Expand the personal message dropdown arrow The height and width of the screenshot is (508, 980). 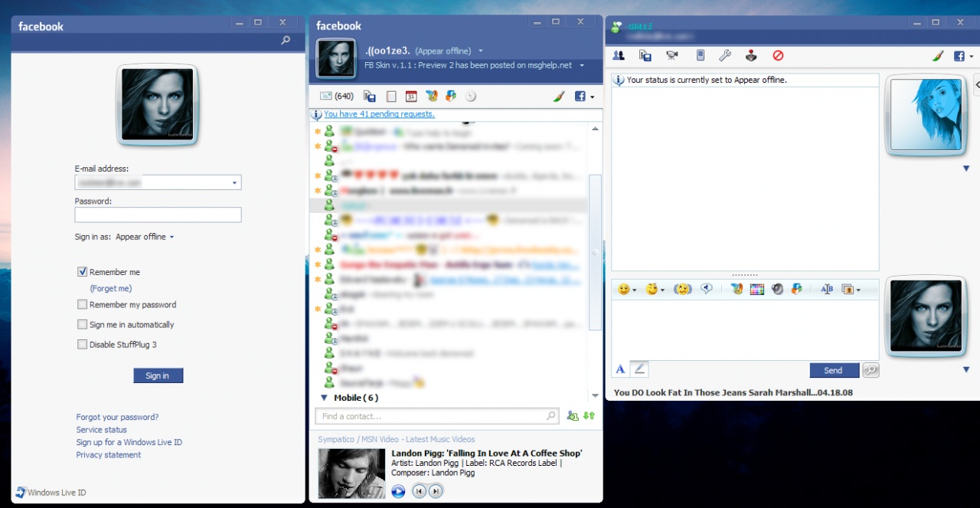click(582, 66)
